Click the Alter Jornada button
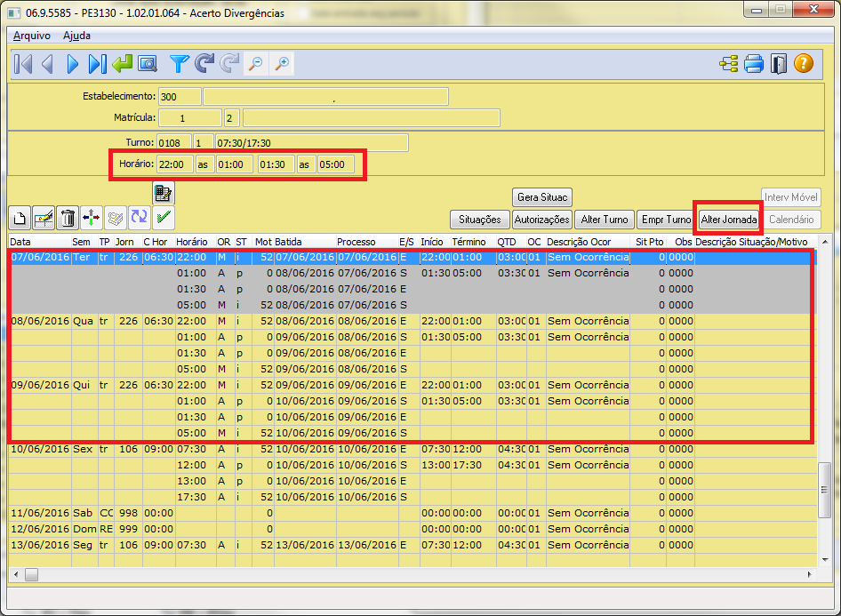 [x=729, y=220]
